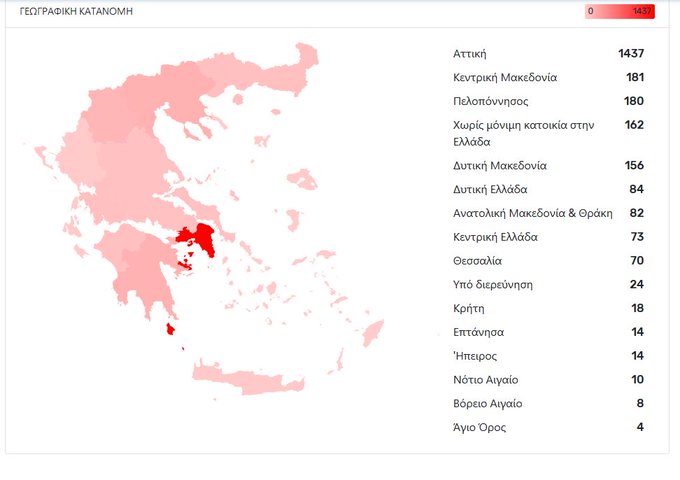Select the Κεντρική Ελλάδα list row
Viewport: 680px width, 480px height.
point(548,237)
